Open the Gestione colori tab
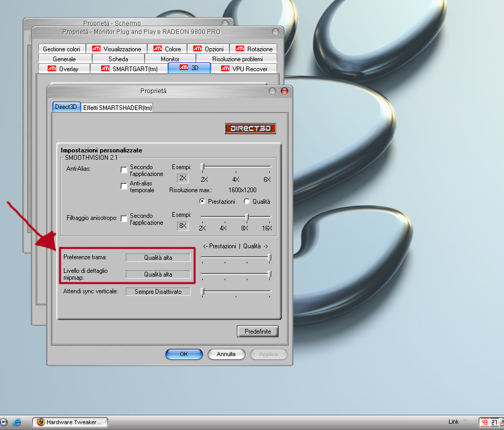 point(62,49)
